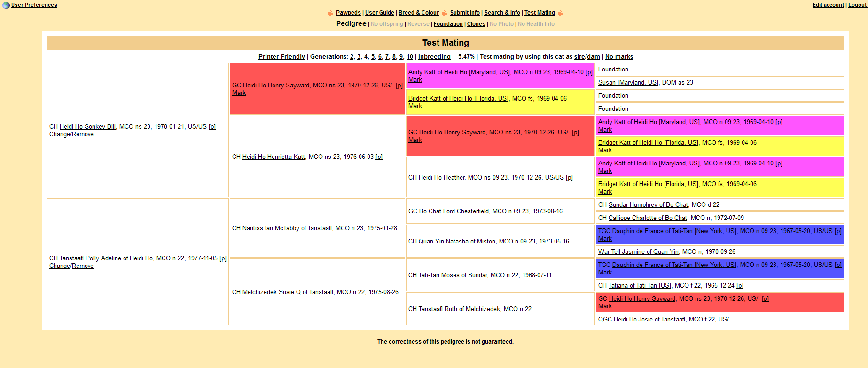Open photo [p] link beside Tatiana of Tati-Tan

pos(740,286)
